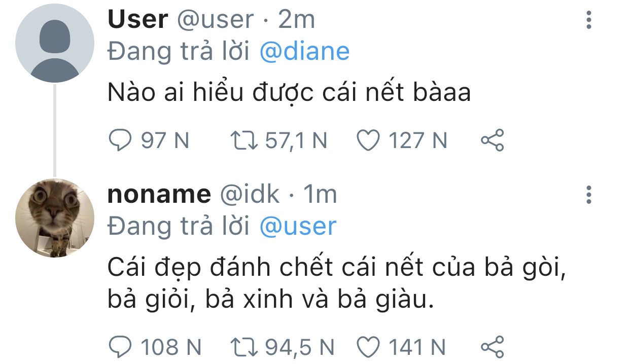
Task: Open tweet text 'Nào ai hiểu được cái nết bàaa'
Action: 289,93
